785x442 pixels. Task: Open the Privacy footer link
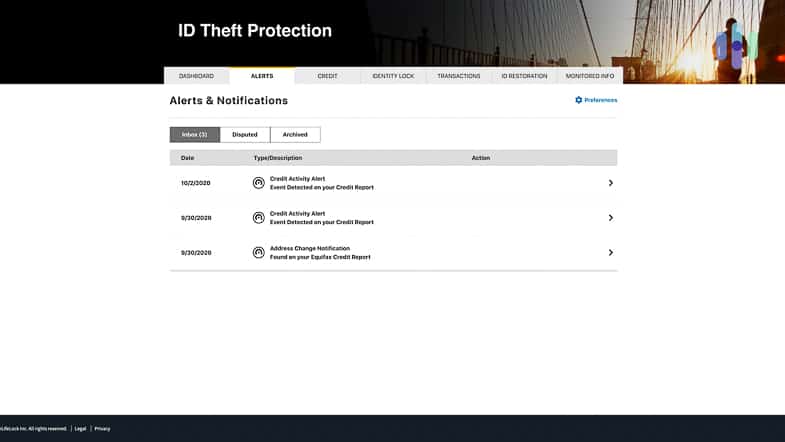103,428
